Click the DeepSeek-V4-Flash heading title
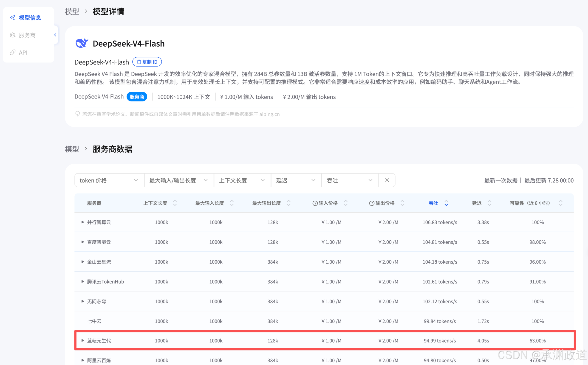Image resolution: width=588 pixels, height=365 pixels. point(129,43)
